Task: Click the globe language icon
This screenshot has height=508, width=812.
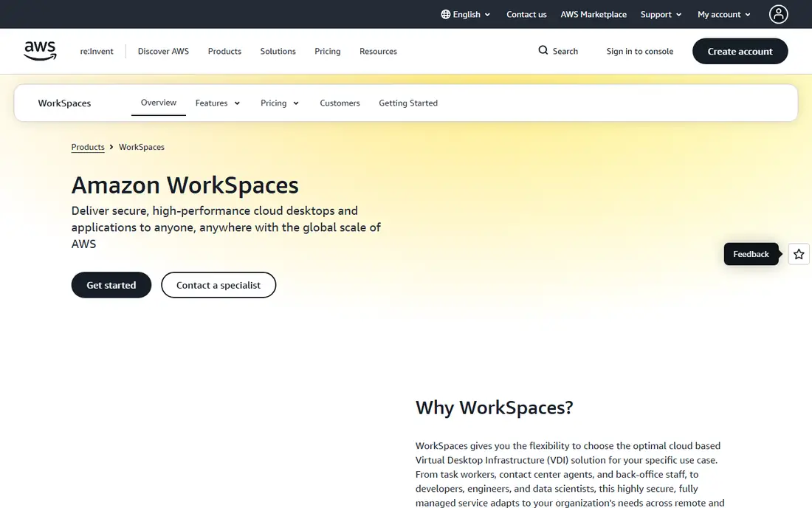Action: [445, 15]
